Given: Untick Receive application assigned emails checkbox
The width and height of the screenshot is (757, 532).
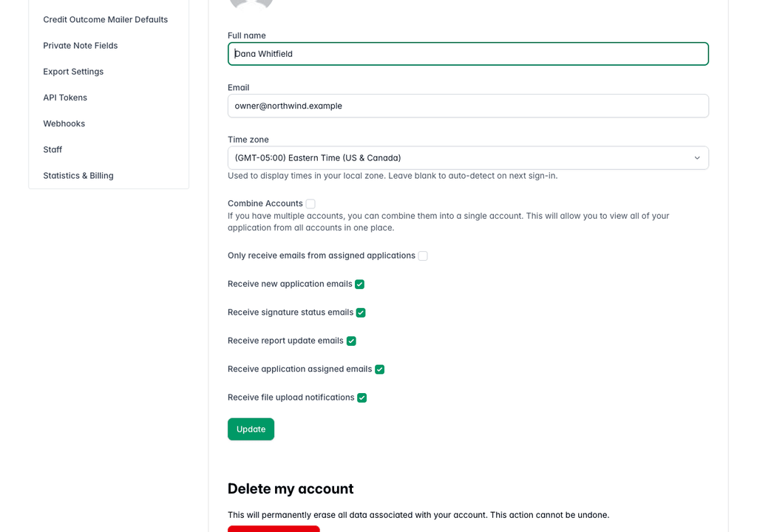Looking at the screenshot, I should (379, 369).
